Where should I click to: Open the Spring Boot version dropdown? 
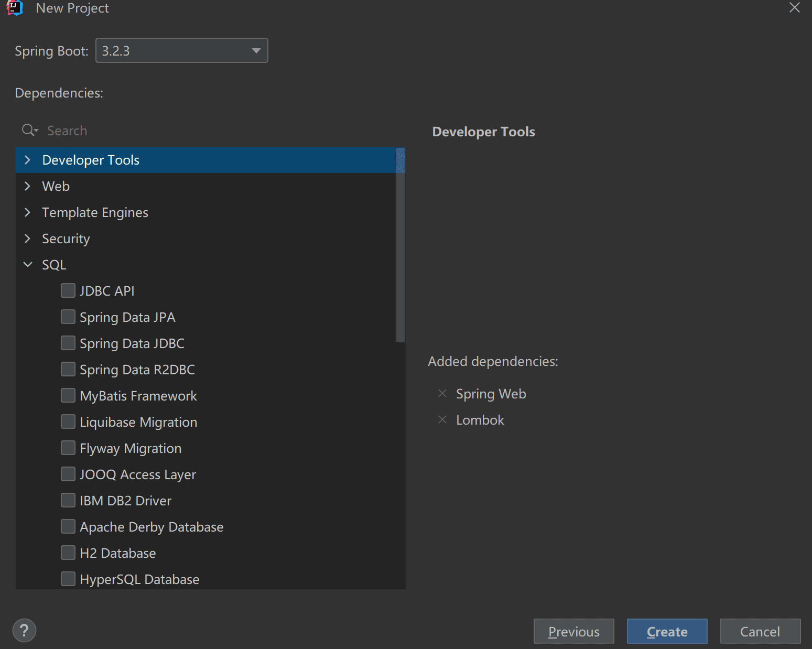182,50
